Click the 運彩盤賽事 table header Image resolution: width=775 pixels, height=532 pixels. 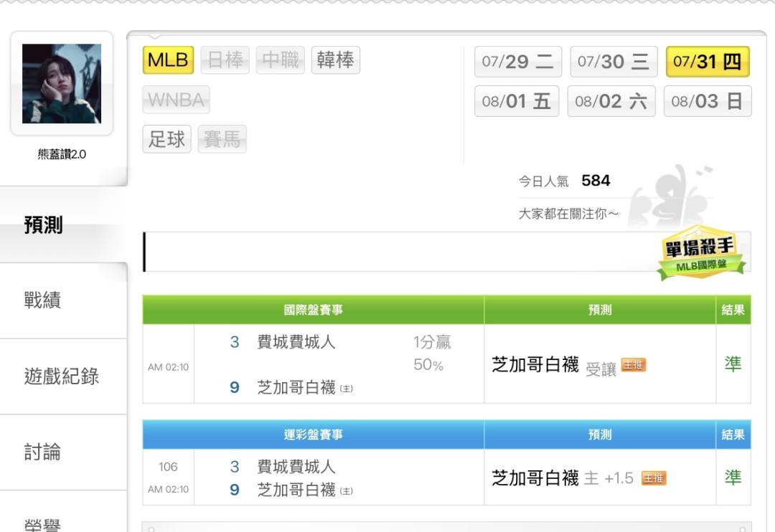[x=314, y=434]
